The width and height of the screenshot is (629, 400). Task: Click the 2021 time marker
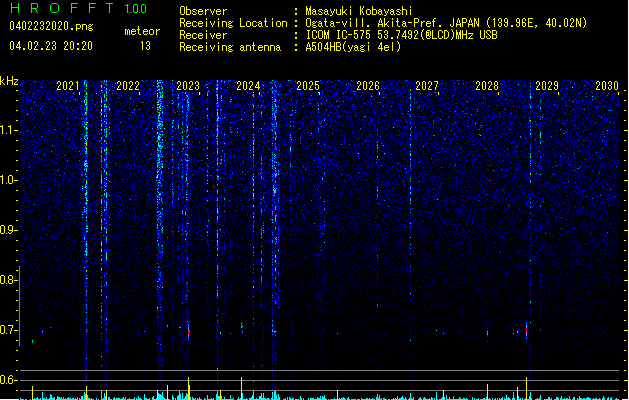[67, 86]
